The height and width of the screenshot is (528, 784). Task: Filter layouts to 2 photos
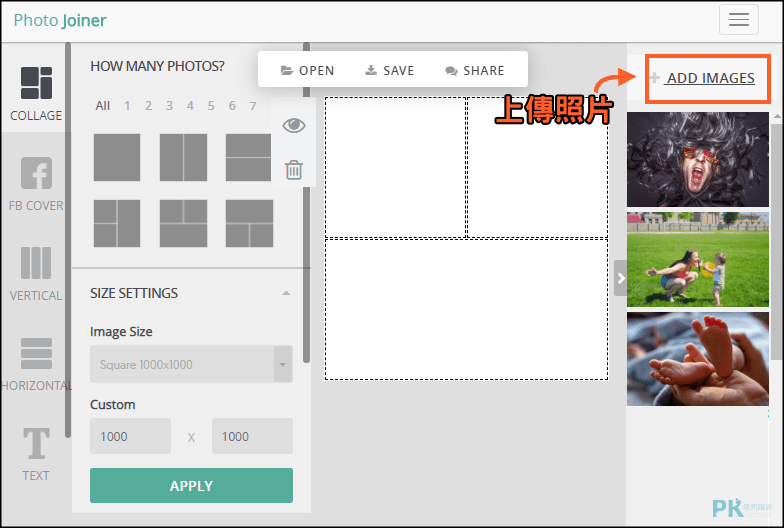pos(148,106)
